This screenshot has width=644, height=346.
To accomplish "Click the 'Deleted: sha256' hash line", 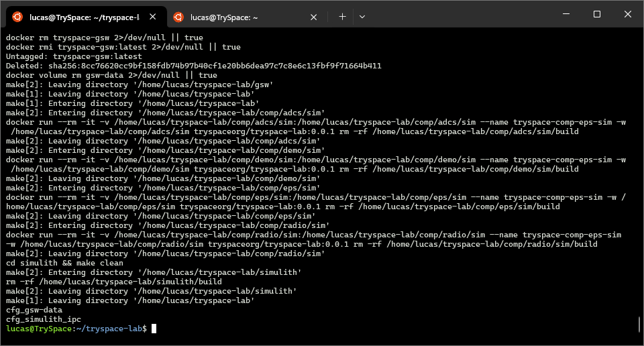I will (193, 66).
